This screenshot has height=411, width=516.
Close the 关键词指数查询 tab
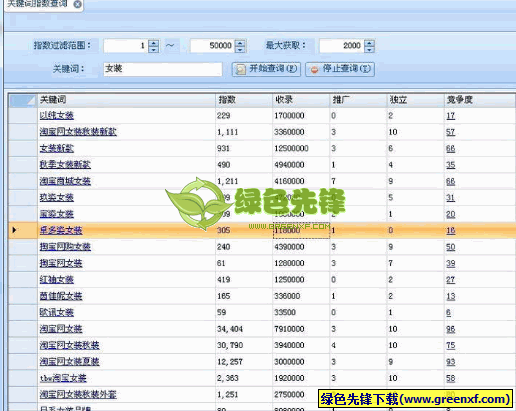77,4
